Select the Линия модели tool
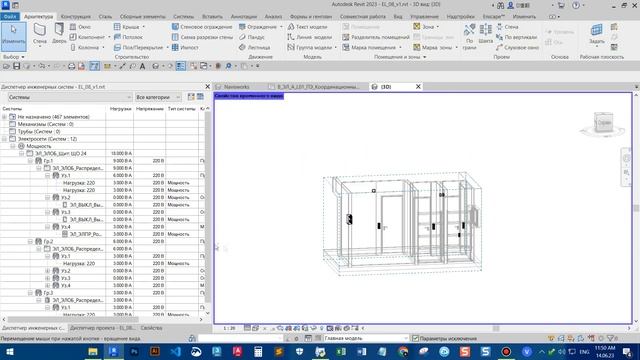The height and width of the screenshot is (360, 640). [310, 37]
